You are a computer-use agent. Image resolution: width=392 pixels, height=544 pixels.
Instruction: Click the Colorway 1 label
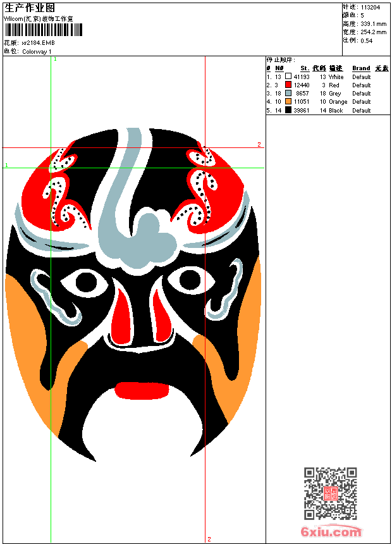point(37,52)
